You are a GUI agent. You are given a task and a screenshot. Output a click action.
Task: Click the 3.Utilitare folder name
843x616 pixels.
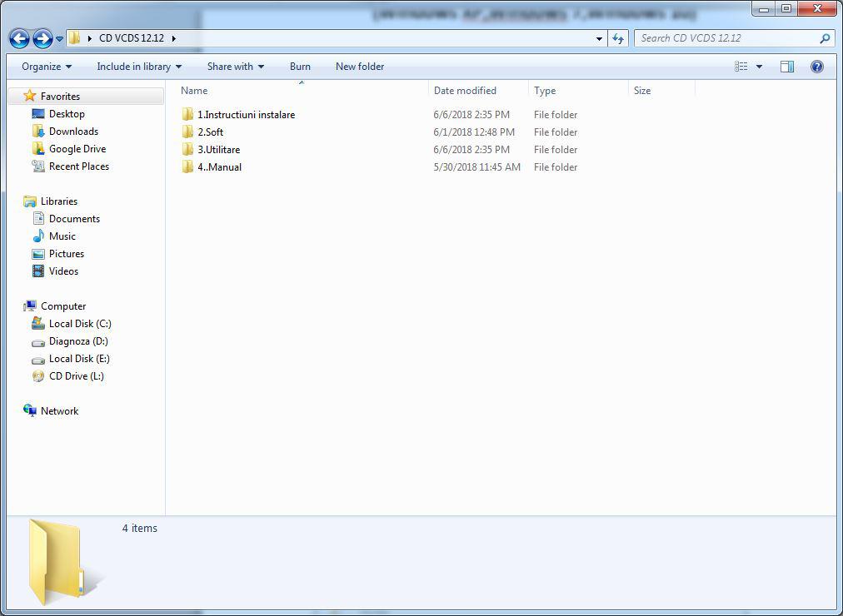[219, 149]
